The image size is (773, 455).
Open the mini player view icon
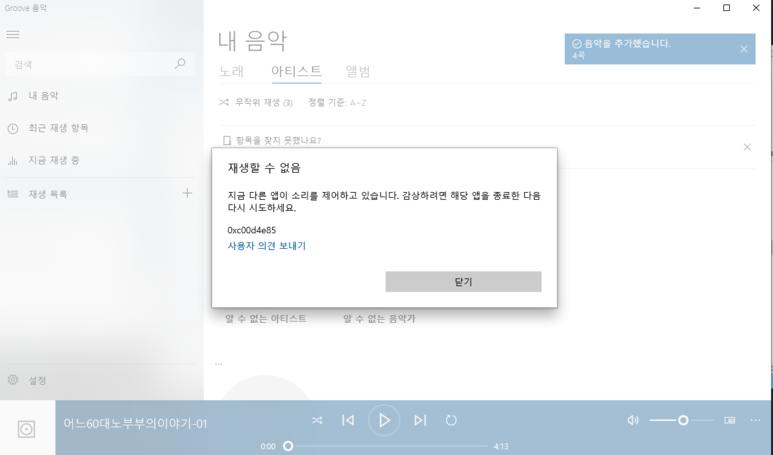pos(730,420)
